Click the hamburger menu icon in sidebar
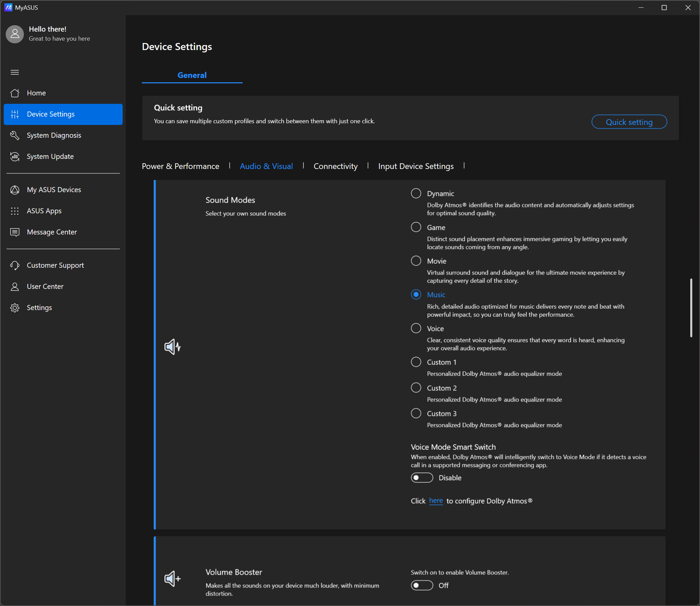Image resolution: width=700 pixels, height=606 pixels. 14,72
